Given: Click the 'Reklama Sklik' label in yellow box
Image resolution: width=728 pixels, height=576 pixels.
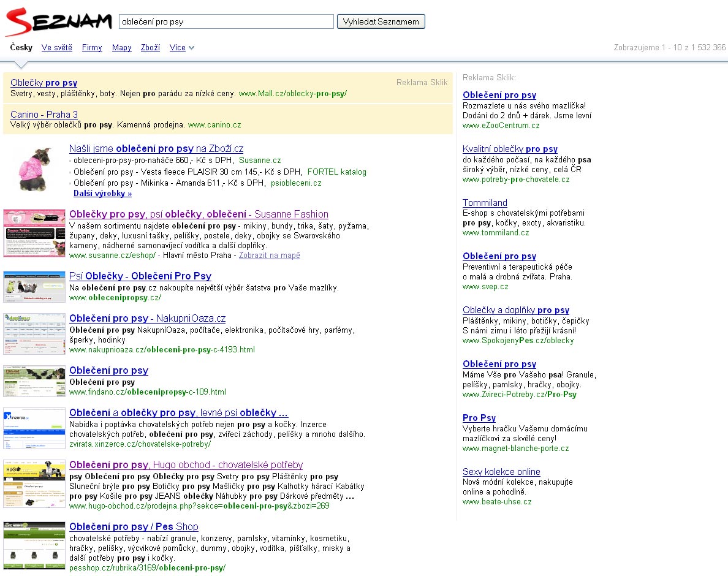Looking at the screenshot, I should [422, 82].
